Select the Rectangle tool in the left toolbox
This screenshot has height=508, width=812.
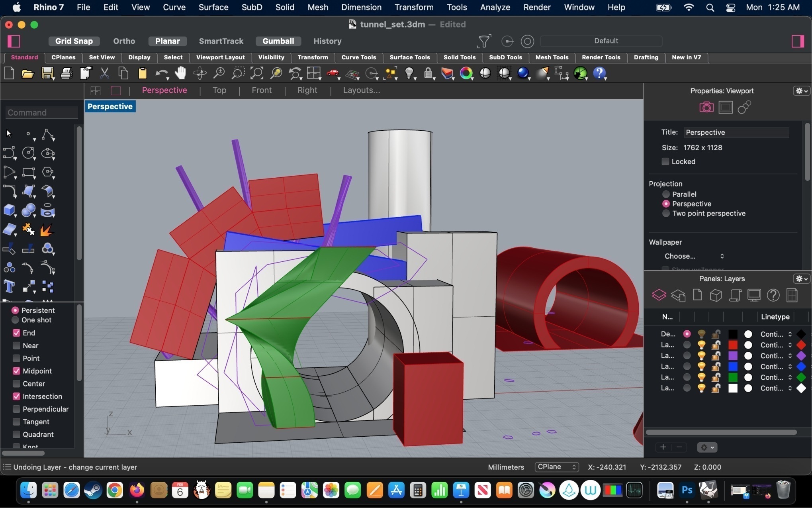pyautogui.click(x=28, y=172)
